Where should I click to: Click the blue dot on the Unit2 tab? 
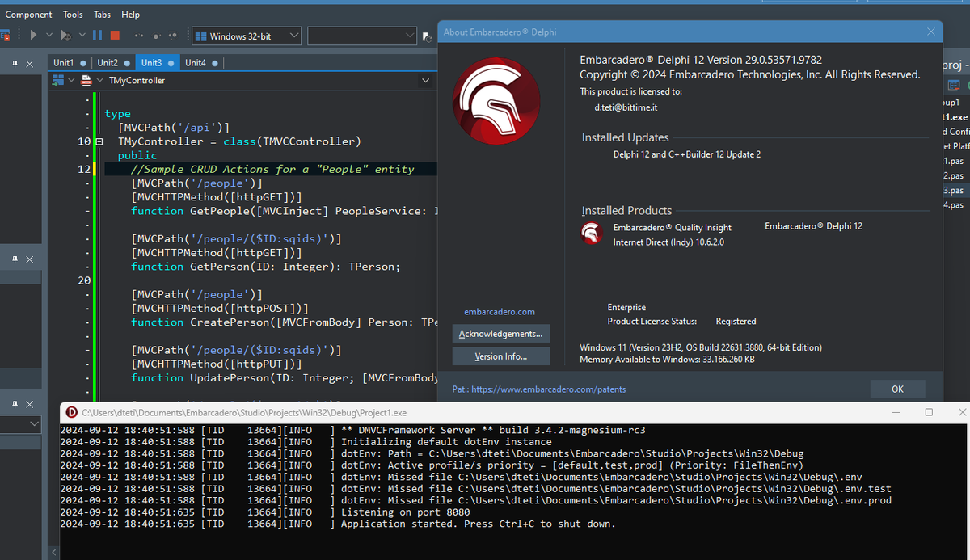pyautogui.click(x=127, y=63)
